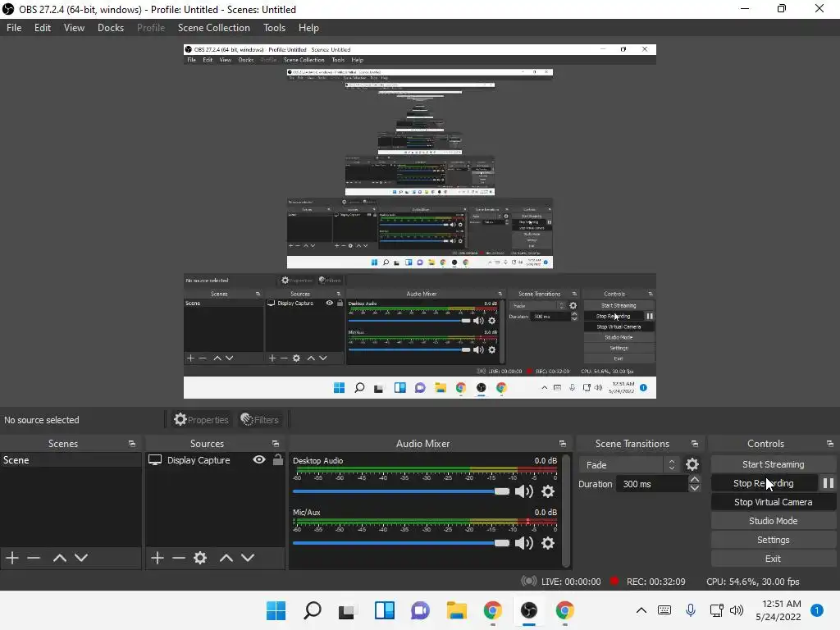
Task: Open Widgets from the taskbar
Action: tap(384, 610)
